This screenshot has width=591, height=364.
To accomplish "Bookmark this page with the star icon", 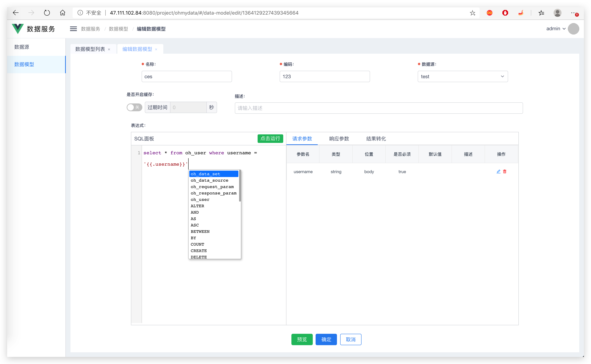I will pyautogui.click(x=473, y=13).
